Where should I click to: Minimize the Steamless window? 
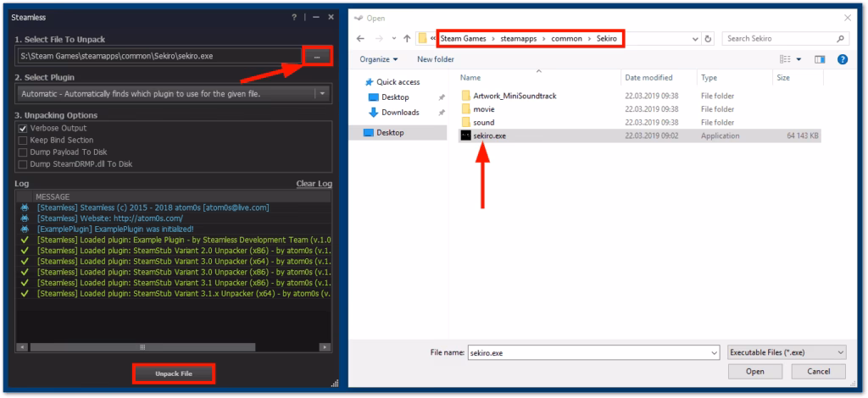tap(315, 17)
